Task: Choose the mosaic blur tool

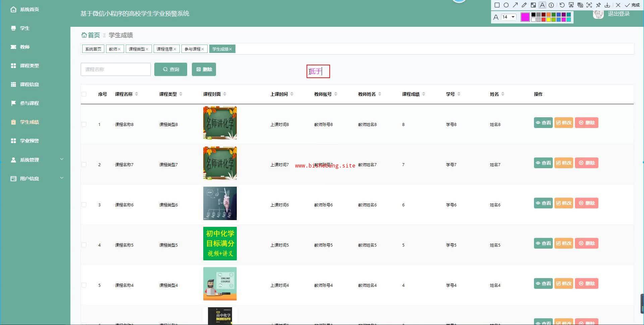Action: (x=533, y=5)
